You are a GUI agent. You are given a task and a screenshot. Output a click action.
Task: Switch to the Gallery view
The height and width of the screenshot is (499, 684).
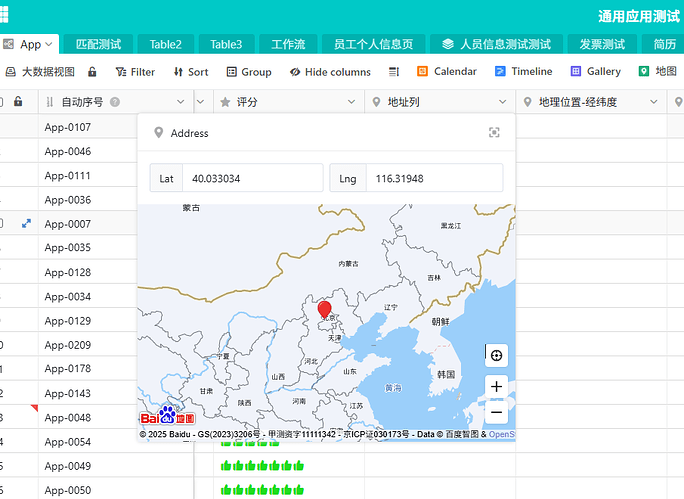[x=595, y=72]
